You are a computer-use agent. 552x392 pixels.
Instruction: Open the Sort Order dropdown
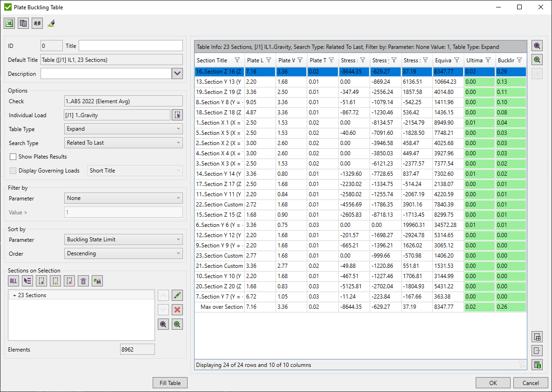pyautogui.click(x=123, y=253)
